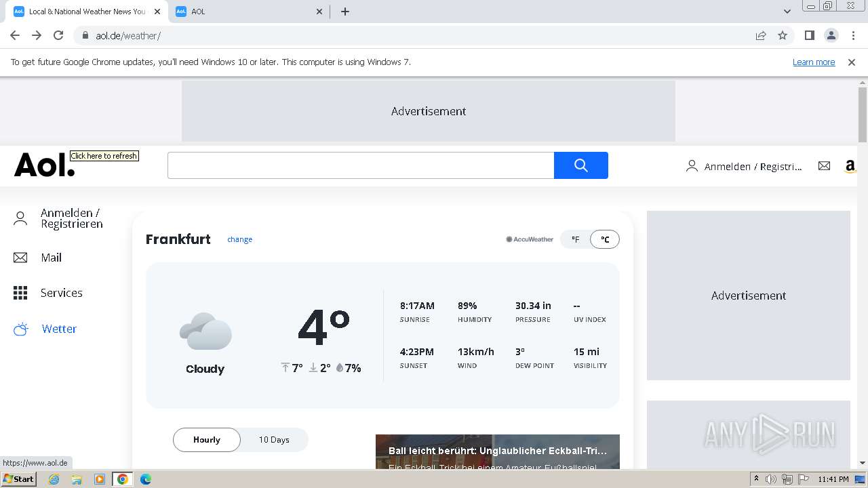Select the 10 Days forecast tab

(x=274, y=440)
